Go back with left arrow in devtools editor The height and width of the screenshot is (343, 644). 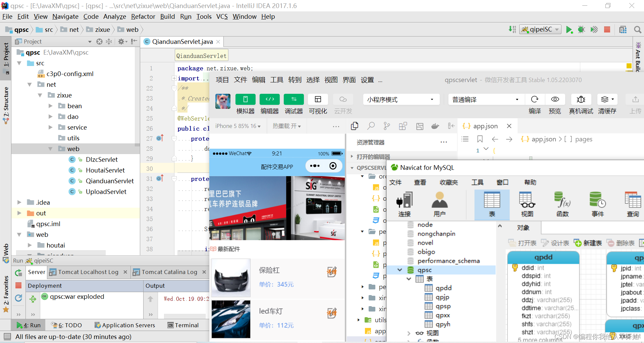pos(495,139)
